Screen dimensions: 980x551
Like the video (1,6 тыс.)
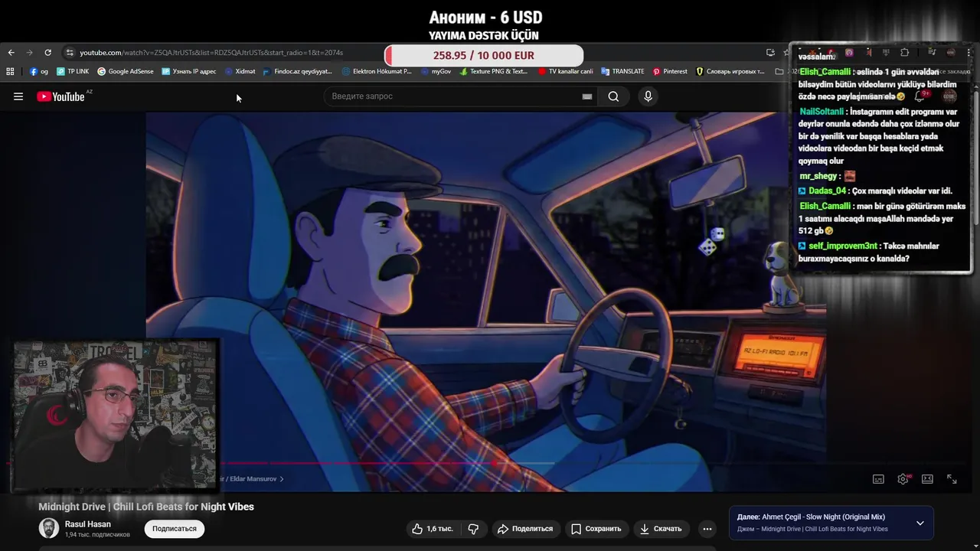pyautogui.click(x=433, y=529)
